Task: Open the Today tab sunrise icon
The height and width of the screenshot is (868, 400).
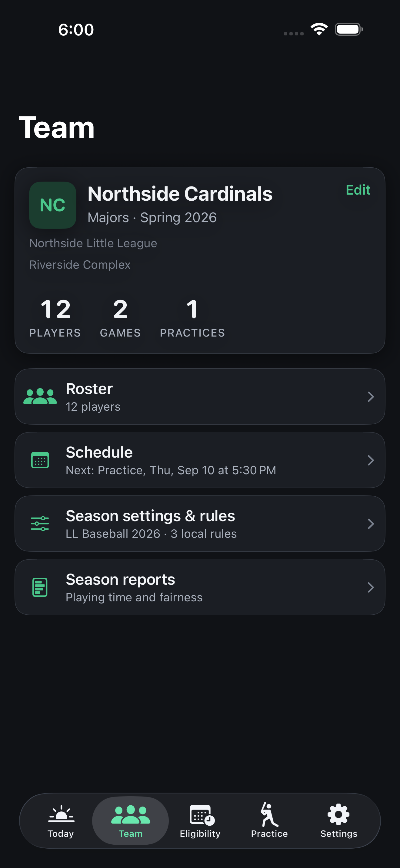Action: 61,814
